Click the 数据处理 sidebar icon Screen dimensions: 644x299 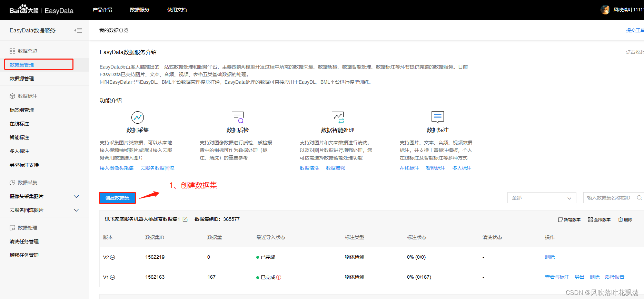pyautogui.click(x=12, y=228)
